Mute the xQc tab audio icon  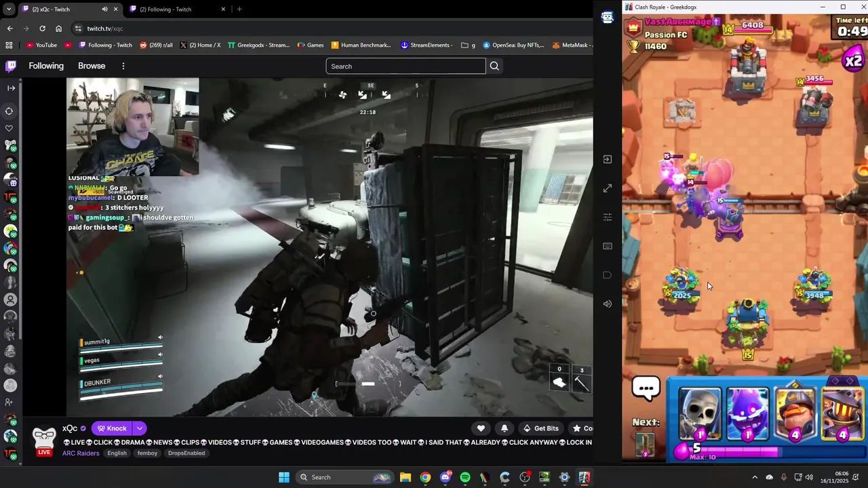click(104, 9)
